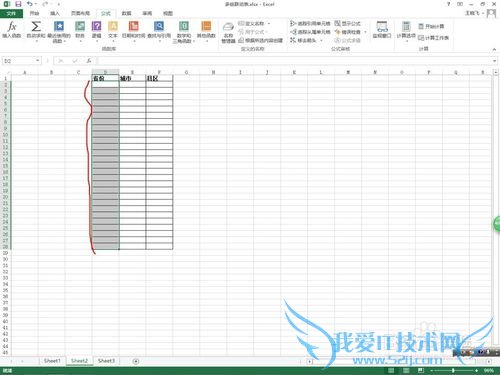Click the vertical scrollbar up arrow
This screenshot has width=500, height=375.
coord(496,72)
